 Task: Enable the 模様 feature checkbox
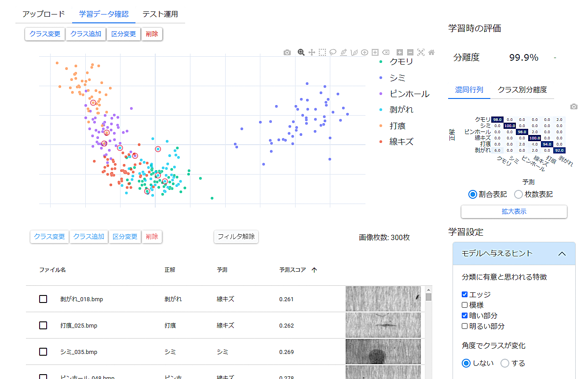click(465, 305)
